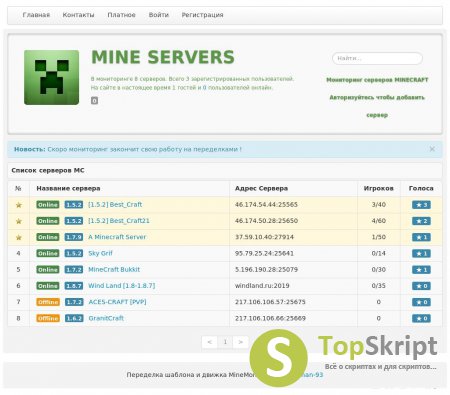This screenshot has width=450, height=395.
Task: Click 1.8.7 version badge of Wind Land
Action: click(x=74, y=286)
